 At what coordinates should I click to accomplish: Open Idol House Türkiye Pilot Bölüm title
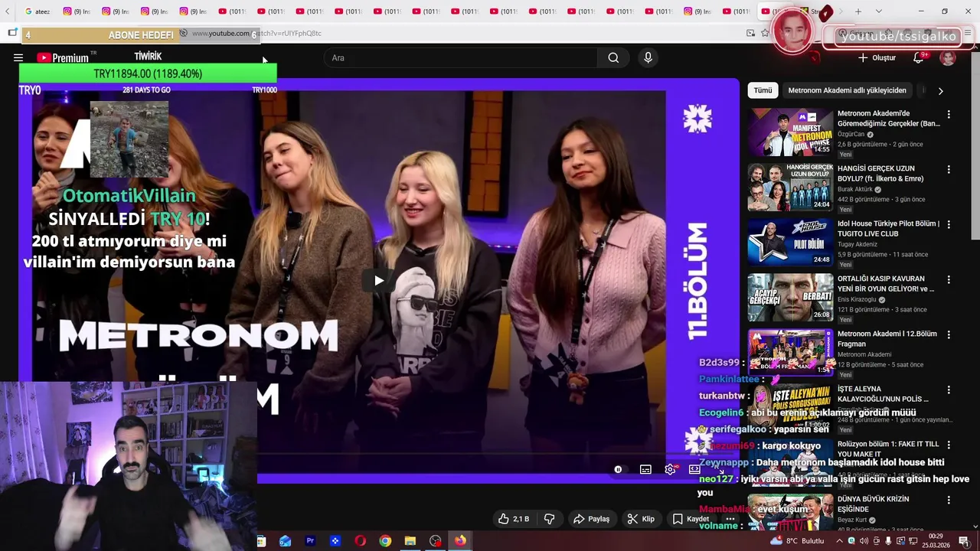(889, 229)
